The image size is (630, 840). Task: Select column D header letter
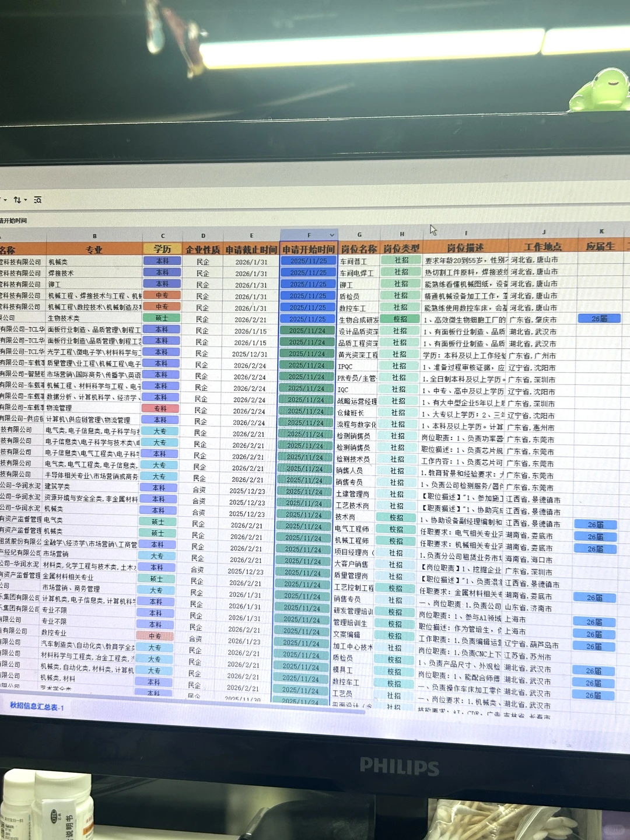[x=203, y=236]
